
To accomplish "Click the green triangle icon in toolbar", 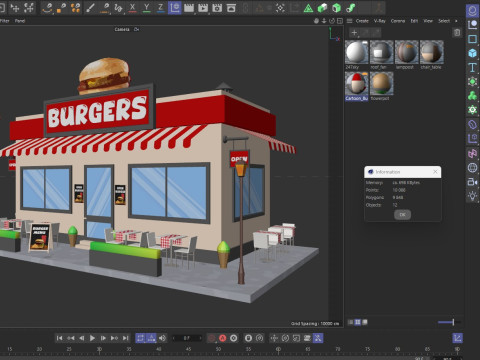I will coord(308,8).
